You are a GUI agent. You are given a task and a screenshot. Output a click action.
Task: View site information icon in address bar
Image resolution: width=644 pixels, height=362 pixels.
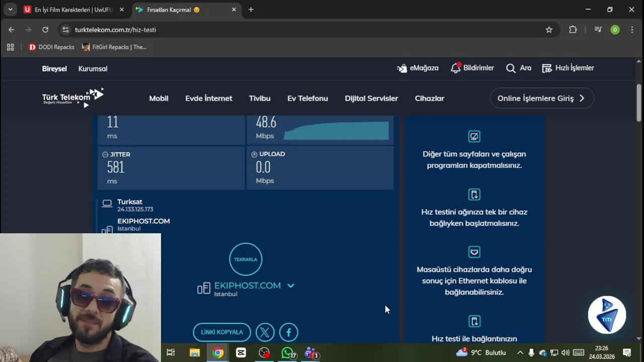(x=65, y=30)
